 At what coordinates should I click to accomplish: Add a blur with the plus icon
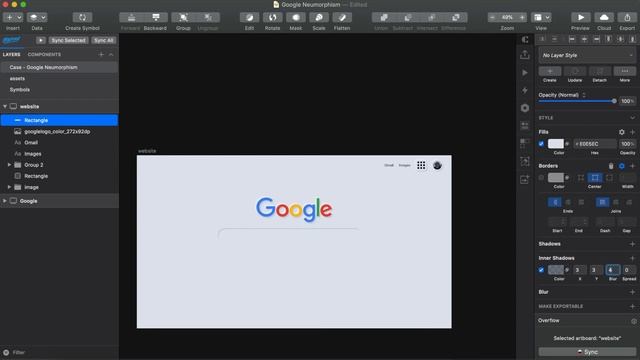click(x=632, y=292)
